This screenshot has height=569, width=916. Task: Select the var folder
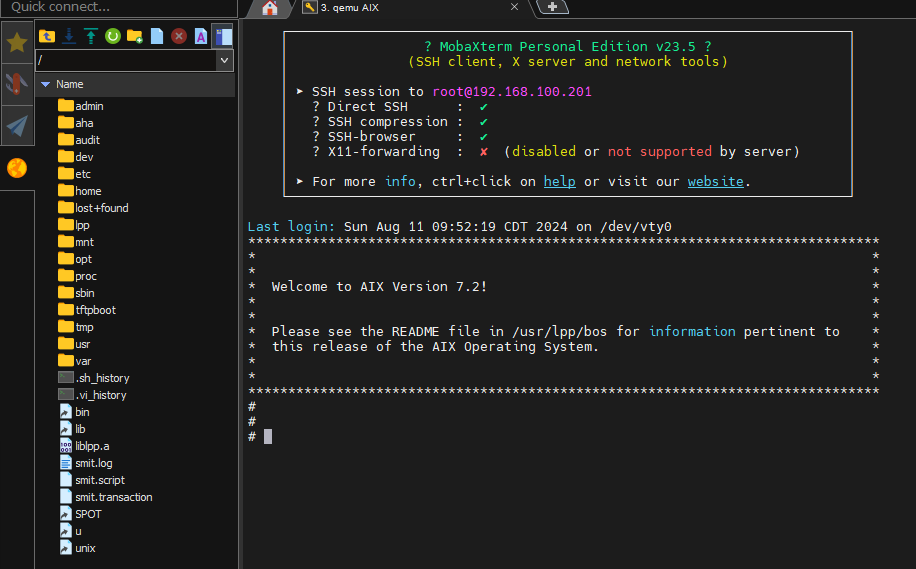75,360
